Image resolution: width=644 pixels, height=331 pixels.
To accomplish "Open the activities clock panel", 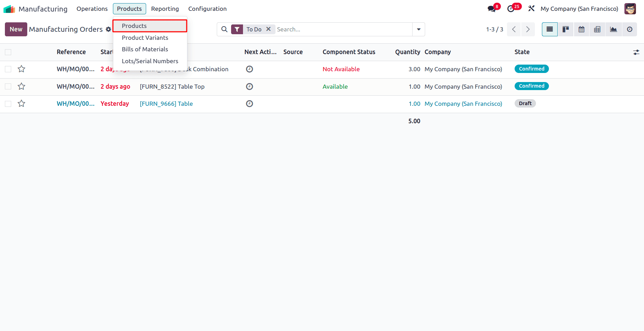I will pos(511,8).
